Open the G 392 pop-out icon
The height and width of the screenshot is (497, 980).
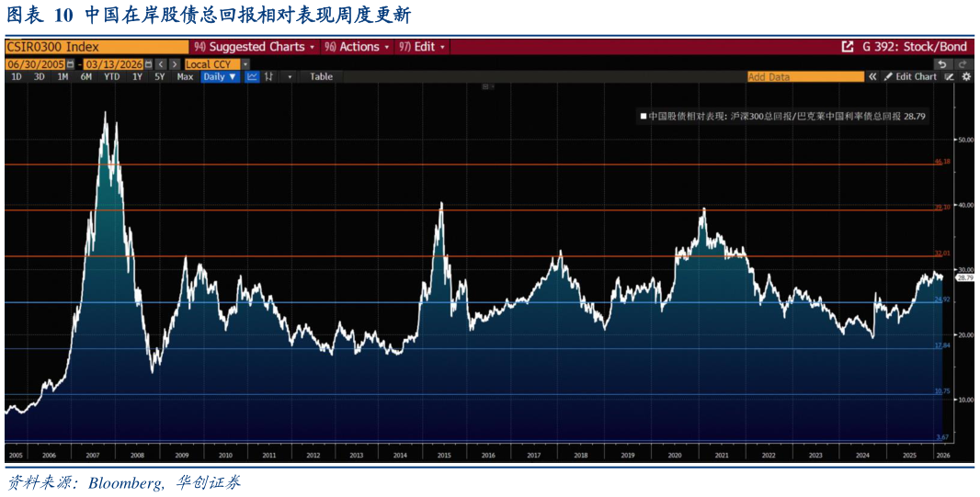tap(847, 47)
